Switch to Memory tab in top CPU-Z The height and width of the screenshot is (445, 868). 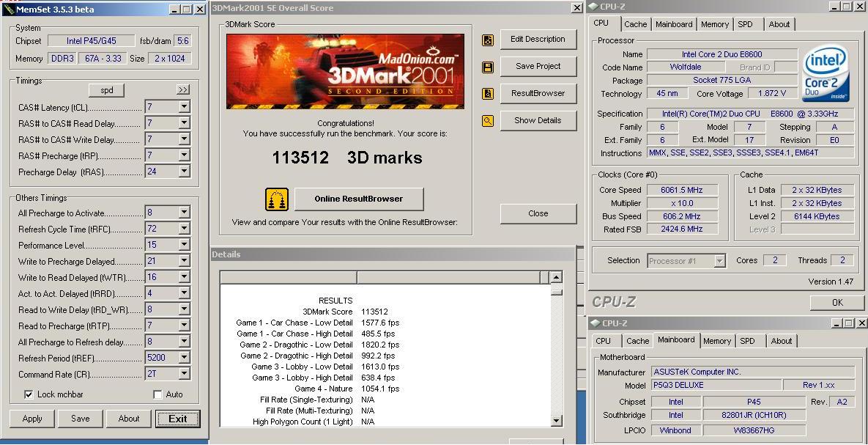715,24
